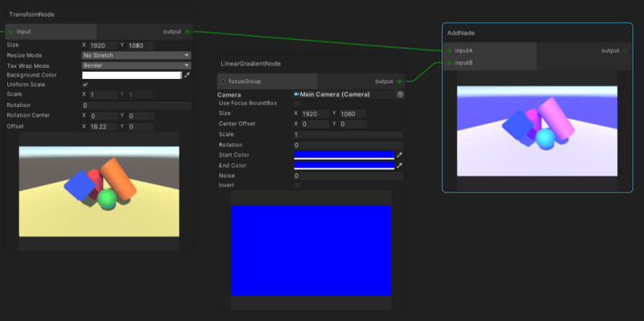
Task: Click TransformNode Size Y field
Action: [140, 46]
